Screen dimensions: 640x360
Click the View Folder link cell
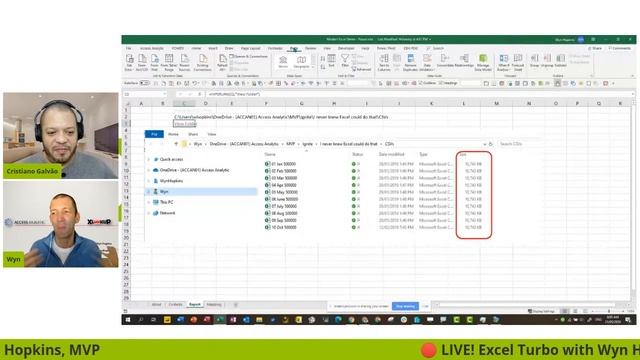point(184,124)
